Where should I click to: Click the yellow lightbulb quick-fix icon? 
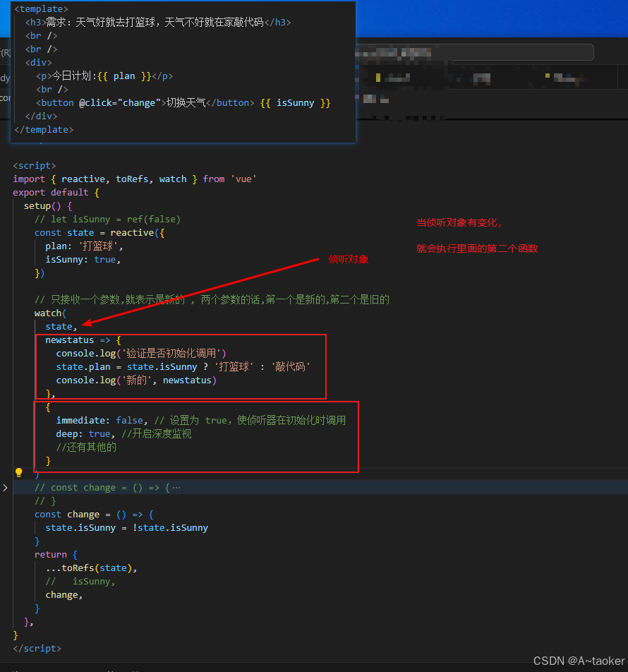18,473
